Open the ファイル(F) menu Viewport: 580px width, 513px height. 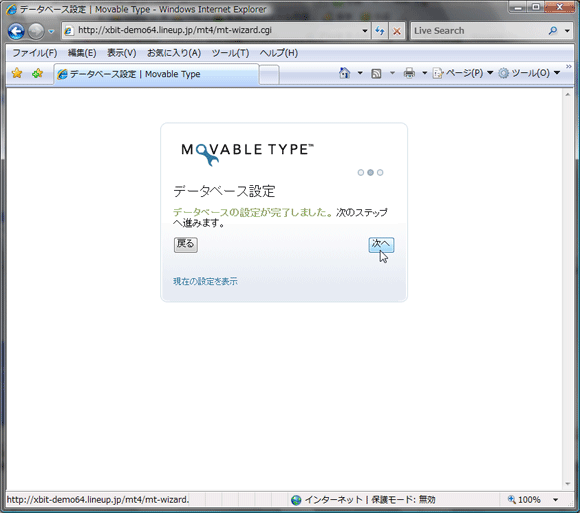[35, 53]
